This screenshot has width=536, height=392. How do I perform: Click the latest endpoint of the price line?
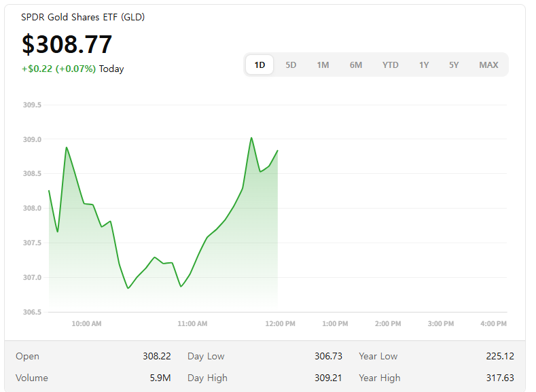click(278, 150)
